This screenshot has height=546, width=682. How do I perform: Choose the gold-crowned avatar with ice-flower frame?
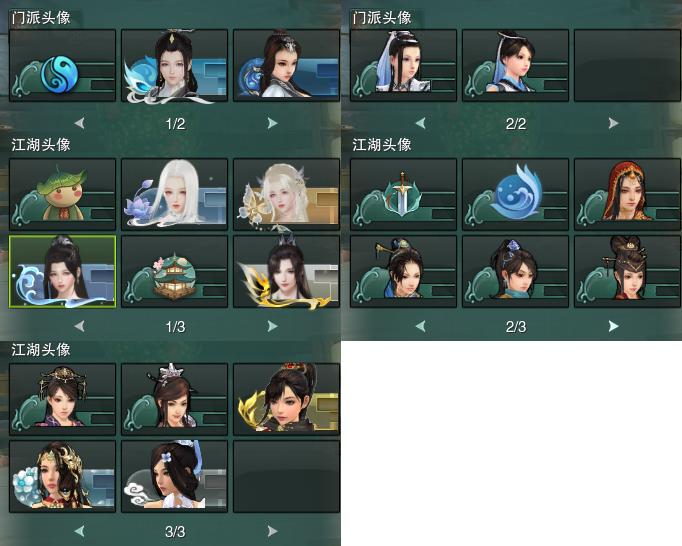click(62, 476)
